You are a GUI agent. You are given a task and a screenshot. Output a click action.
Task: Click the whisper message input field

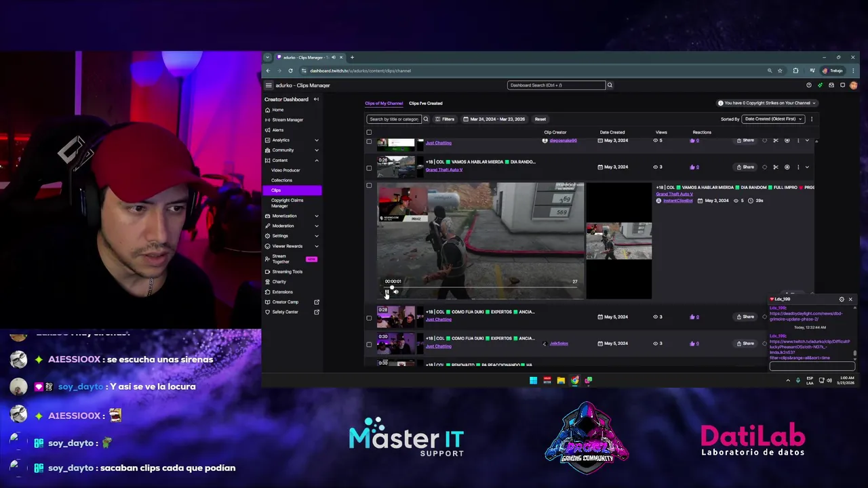pos(812,367)
